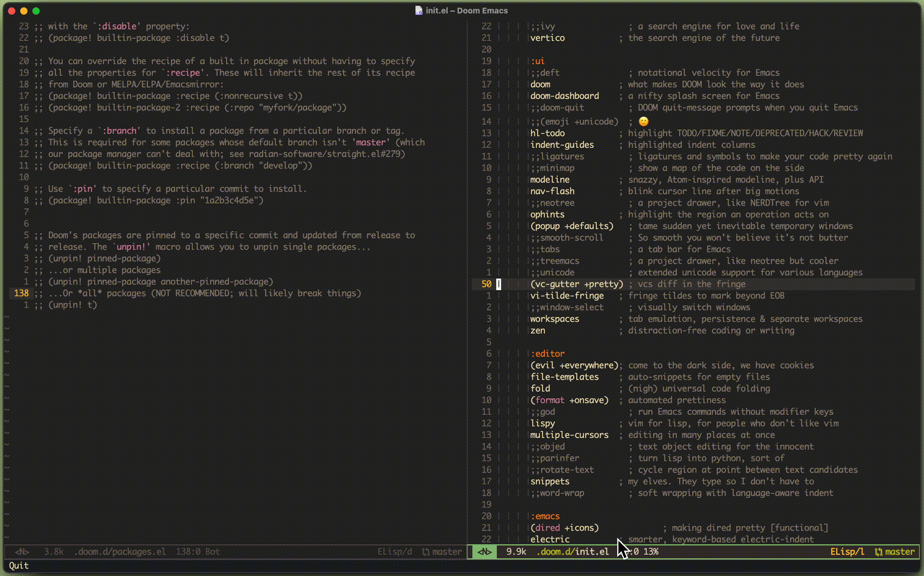Image resolution: width=924 pixels, height=576 pixels.
Task: Click the master branch label in right modeline
Action: [900, 552]
